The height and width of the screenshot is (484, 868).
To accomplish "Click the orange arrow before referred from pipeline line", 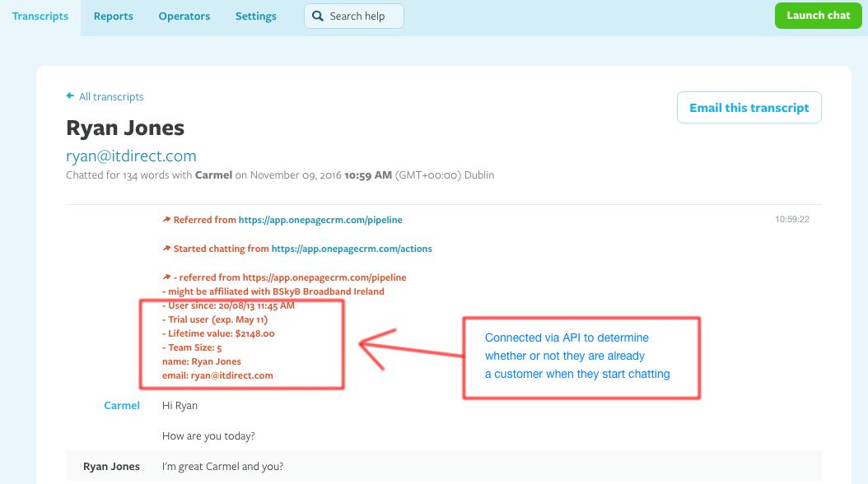I will pos(166,277).
